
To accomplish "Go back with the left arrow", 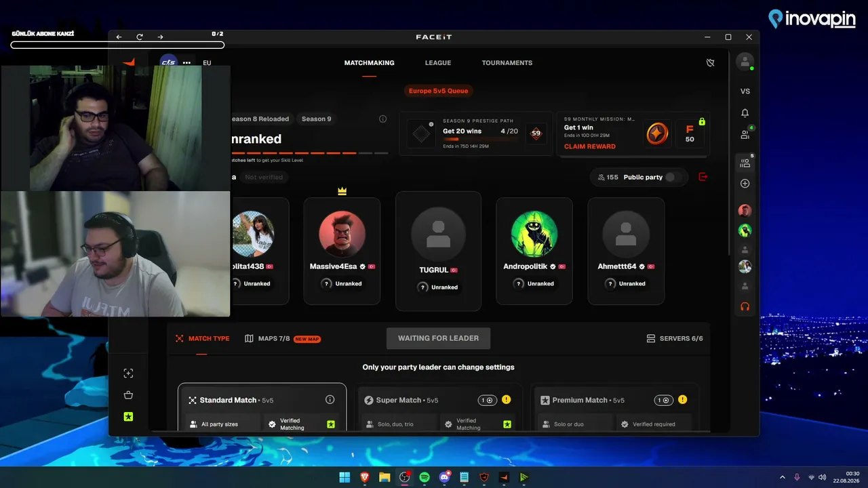I will click(x=119, y=37).
